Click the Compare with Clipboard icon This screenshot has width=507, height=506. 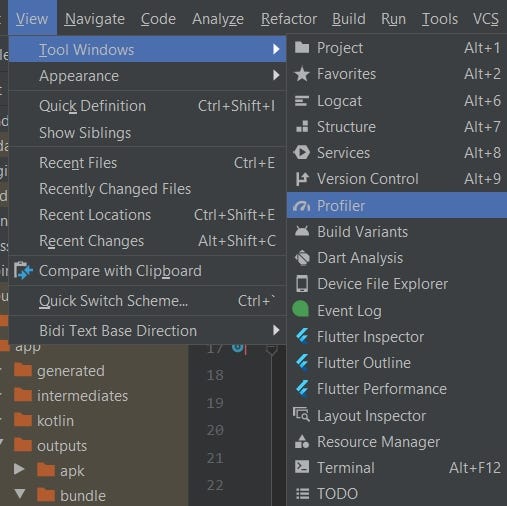(x=23, y=270)
